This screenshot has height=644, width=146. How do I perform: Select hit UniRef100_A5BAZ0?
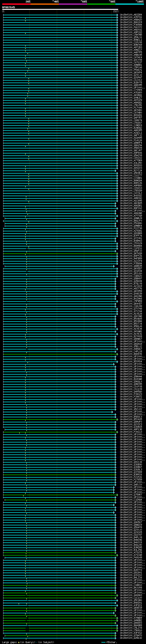(131, 20)
